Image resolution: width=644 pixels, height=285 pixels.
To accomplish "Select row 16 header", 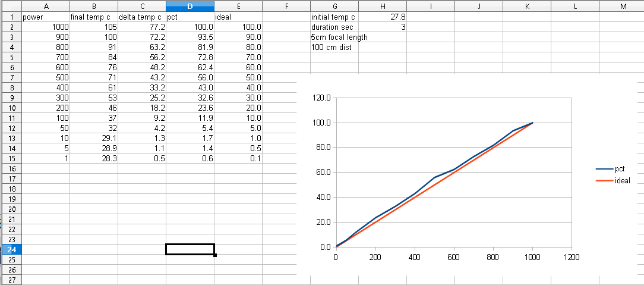I will click(x=11, y=168).
